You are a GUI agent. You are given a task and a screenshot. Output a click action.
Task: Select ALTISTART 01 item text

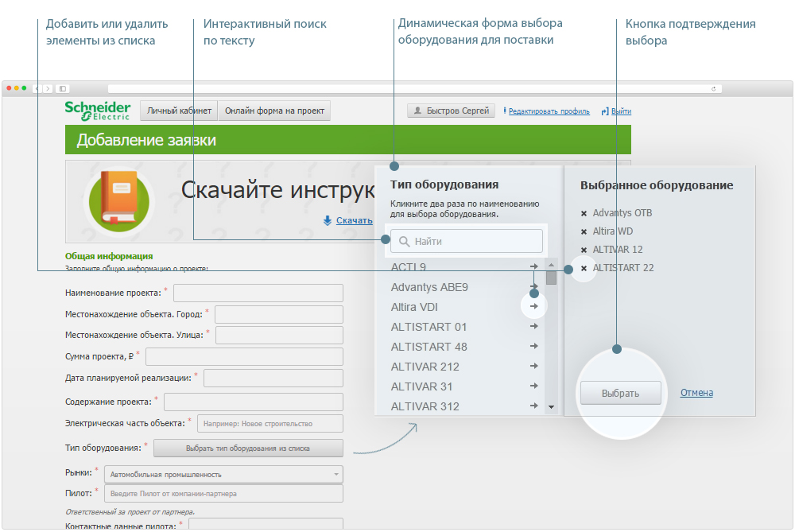click(429, 327)
